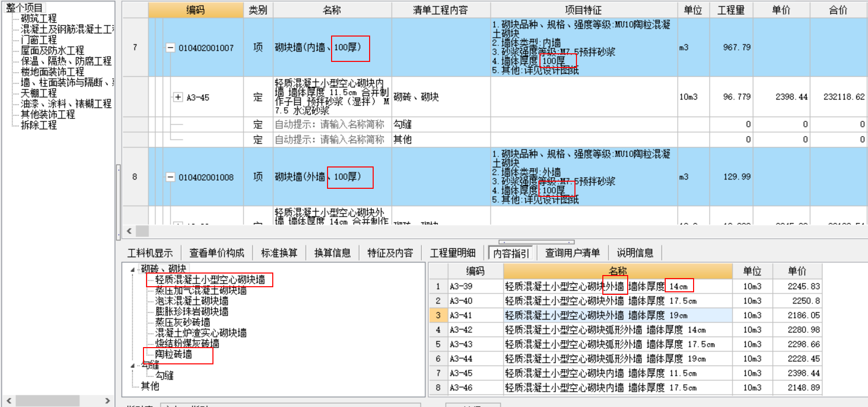Click unit price cell 2398.44 in main grid

point(781,97)
